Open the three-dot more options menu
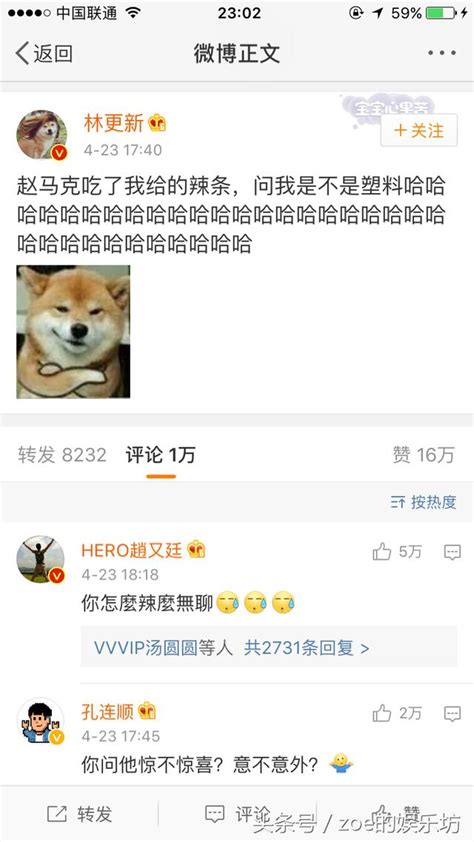 click(442, 53)
